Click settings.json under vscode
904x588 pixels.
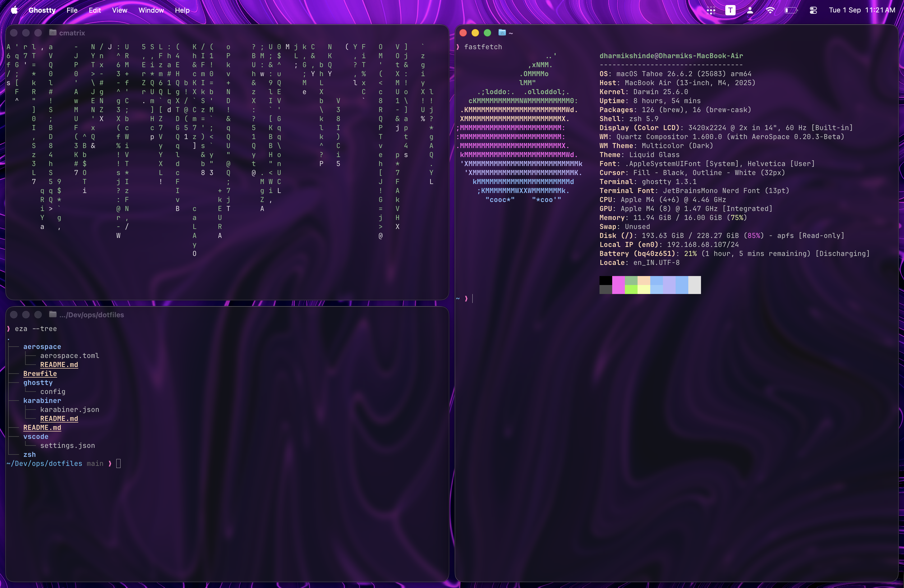pyautogui.click(x=68, y=445)
